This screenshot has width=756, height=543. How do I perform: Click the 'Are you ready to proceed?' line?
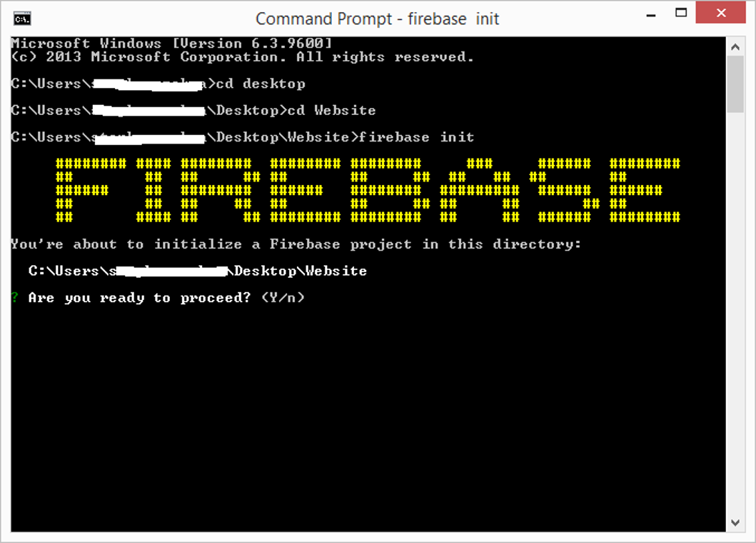pos(140,298)
